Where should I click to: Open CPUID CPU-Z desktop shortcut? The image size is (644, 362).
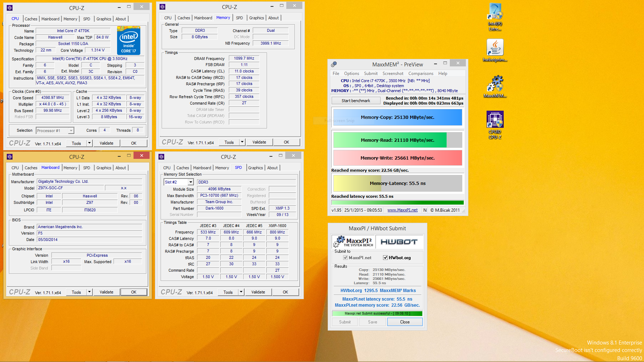tap(495, 125)
